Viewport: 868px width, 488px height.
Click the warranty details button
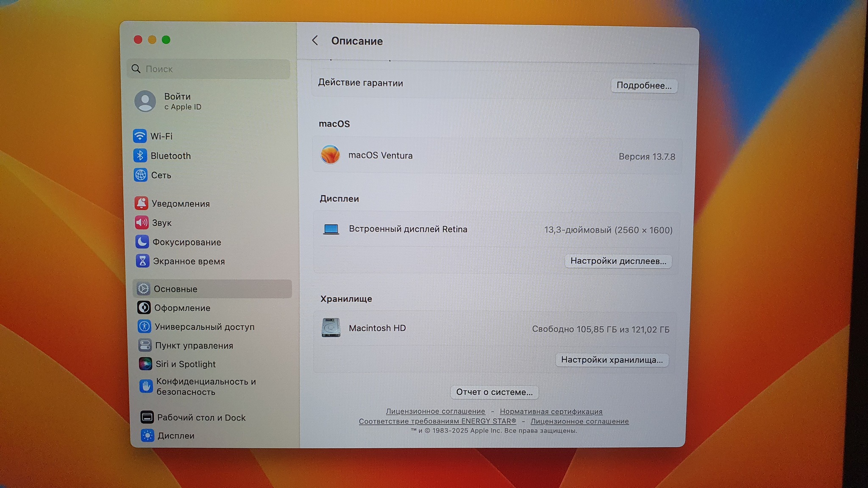tap(643, 86)
